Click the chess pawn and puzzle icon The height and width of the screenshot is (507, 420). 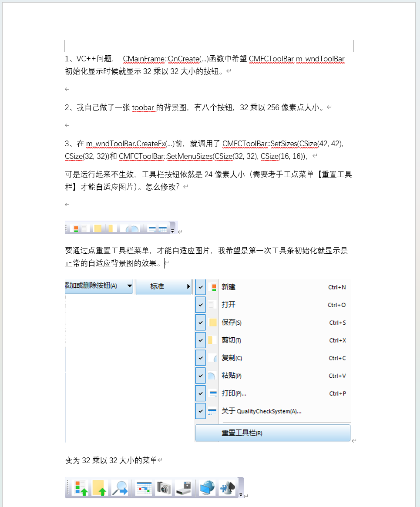227,487
